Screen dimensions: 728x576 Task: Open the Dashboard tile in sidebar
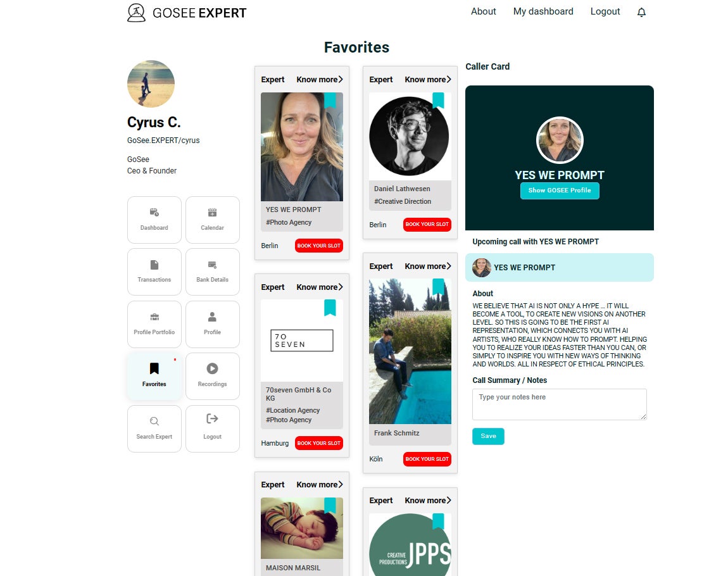tap(154, 220)
